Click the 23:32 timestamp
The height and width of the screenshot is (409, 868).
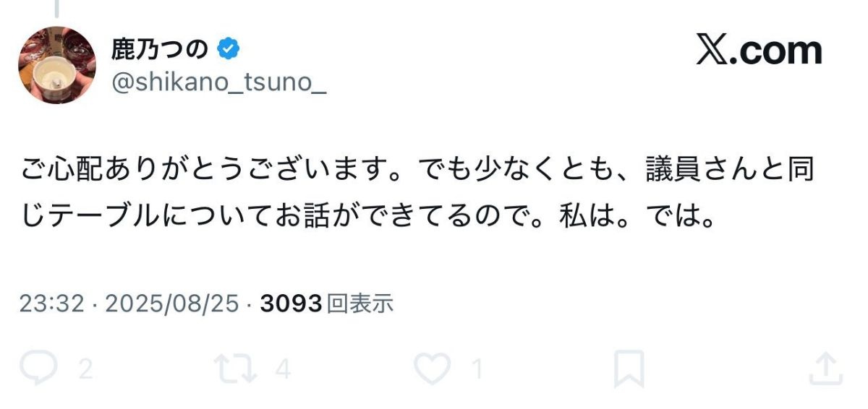(x=53, y=304)
